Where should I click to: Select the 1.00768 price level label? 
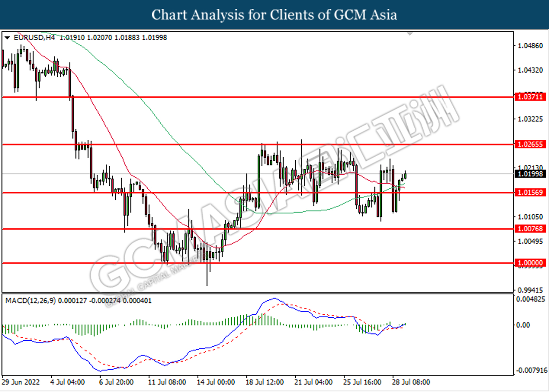pos(530,229)
